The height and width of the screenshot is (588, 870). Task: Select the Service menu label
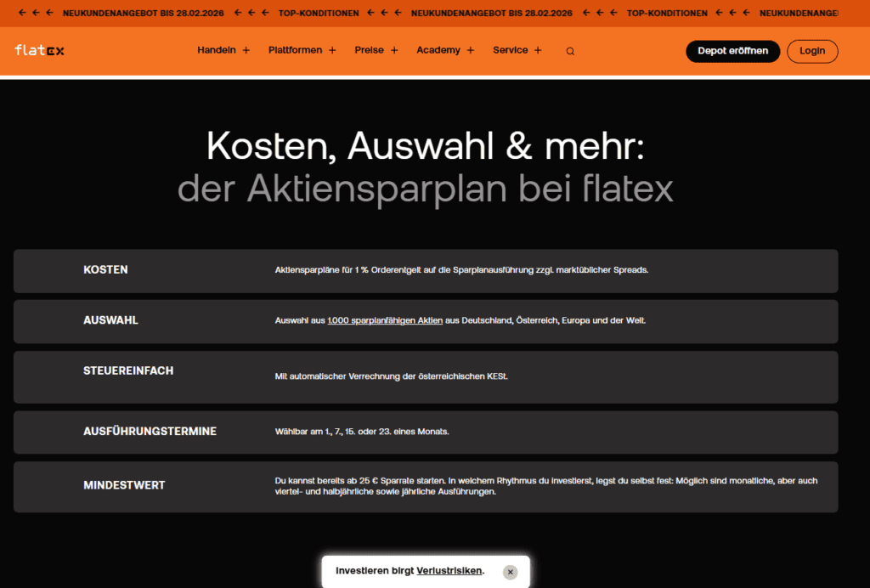[x=510, y=50]
